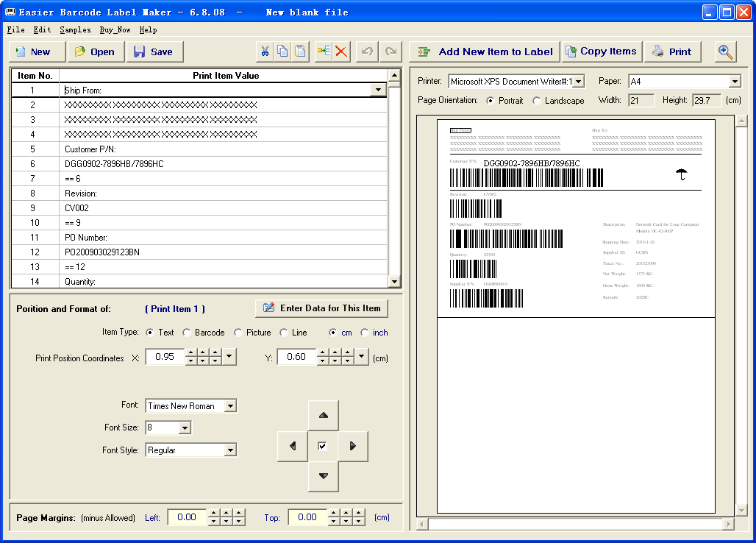Click the paper Height field
Image resolution: width=756 pixels, height=543 pixels.
[706, 100]
